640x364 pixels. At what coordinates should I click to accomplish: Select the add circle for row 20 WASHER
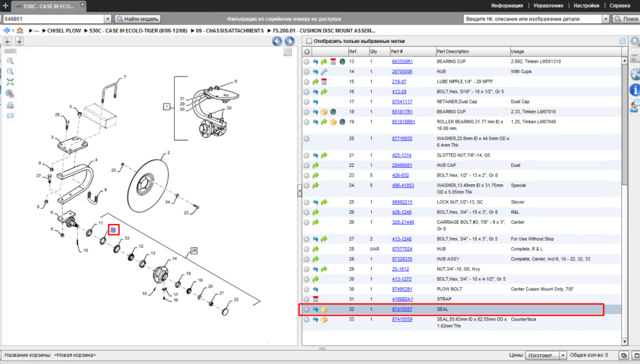tap(307, 139)
